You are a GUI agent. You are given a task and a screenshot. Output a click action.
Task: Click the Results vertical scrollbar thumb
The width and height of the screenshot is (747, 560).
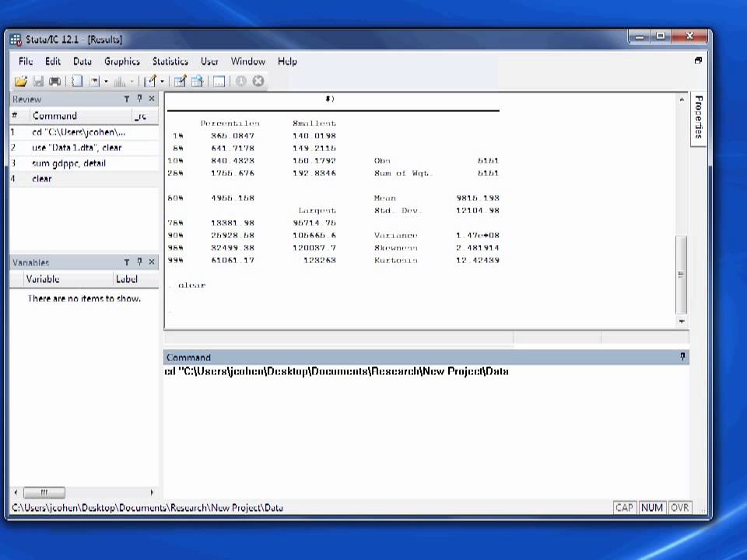(x=682, y=275)
